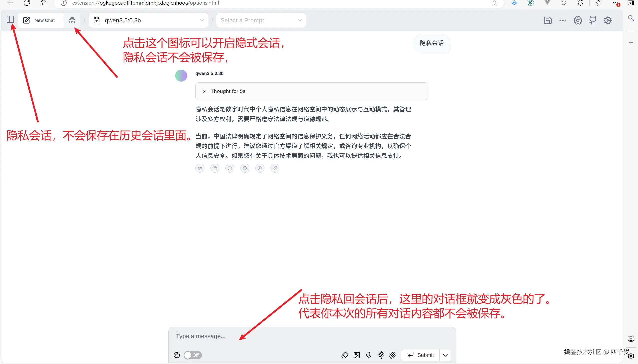Toggle the sidebar panel
This screenshot has height=364, width=638.
pos(10,20)
